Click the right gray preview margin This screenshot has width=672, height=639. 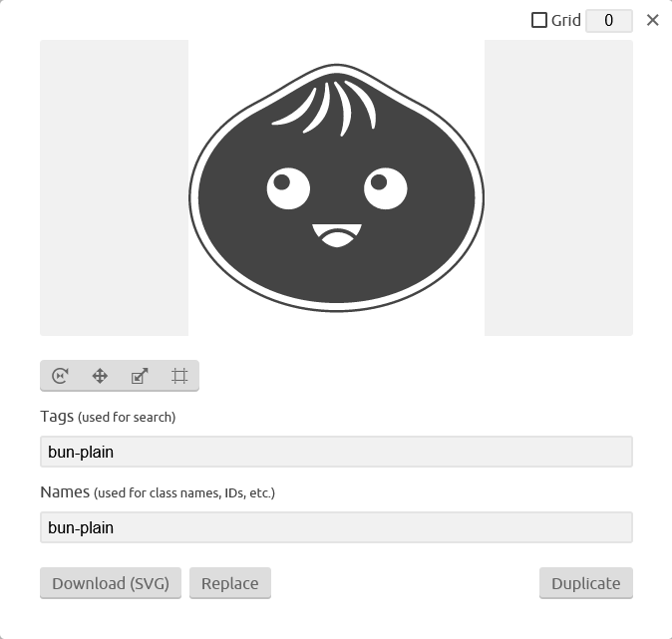558,187
